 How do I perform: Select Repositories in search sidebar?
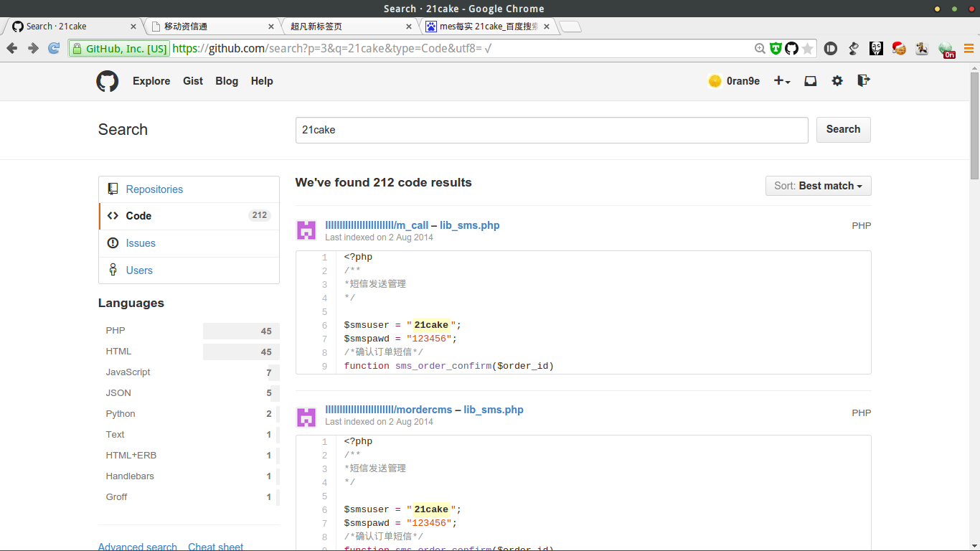click(189, 189)
